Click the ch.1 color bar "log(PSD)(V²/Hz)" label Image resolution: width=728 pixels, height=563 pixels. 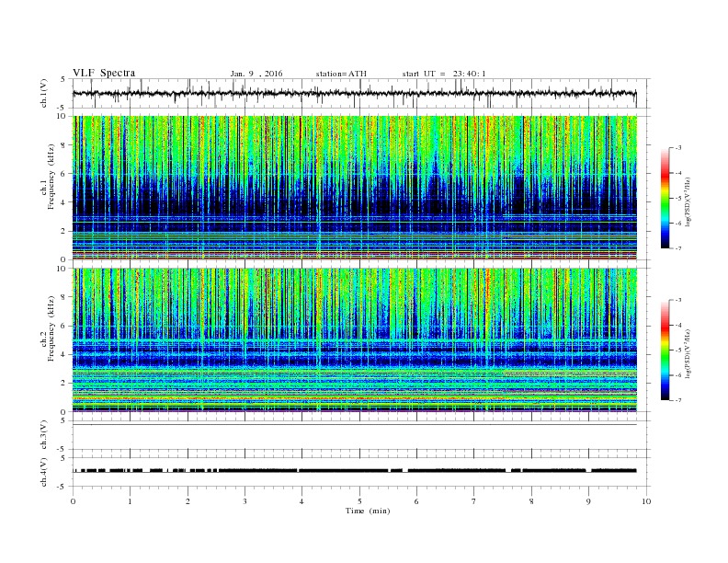point(688,201)
